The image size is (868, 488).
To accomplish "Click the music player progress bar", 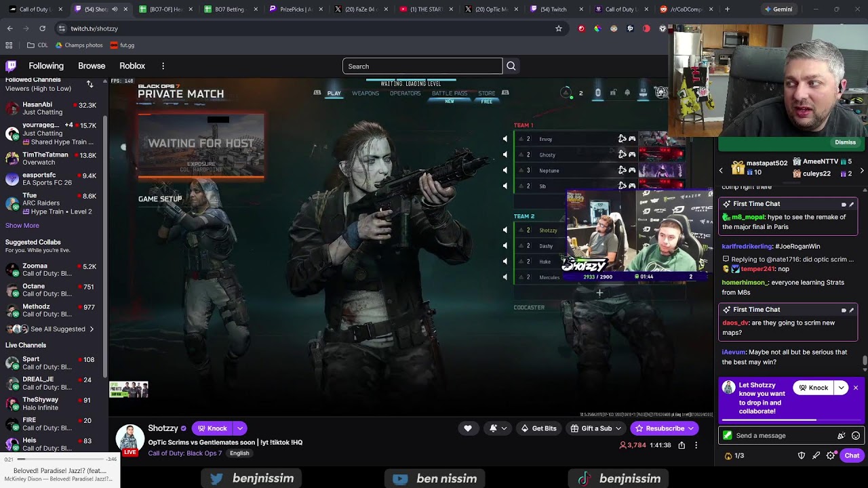I will 61,460.
